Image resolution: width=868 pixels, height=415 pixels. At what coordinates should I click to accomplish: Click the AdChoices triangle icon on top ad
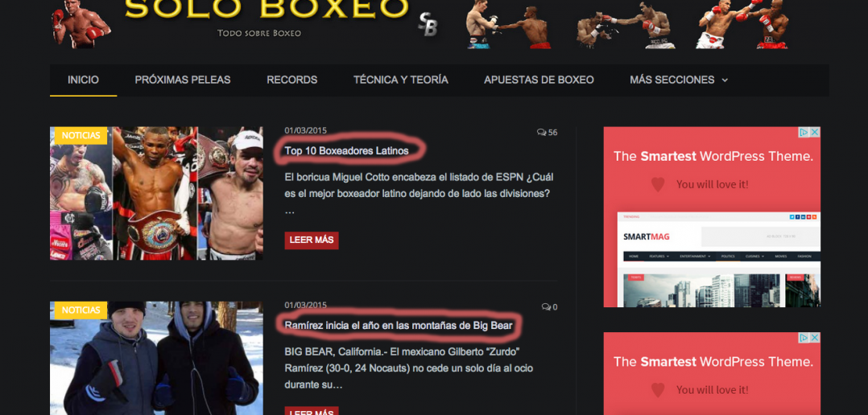804,132
